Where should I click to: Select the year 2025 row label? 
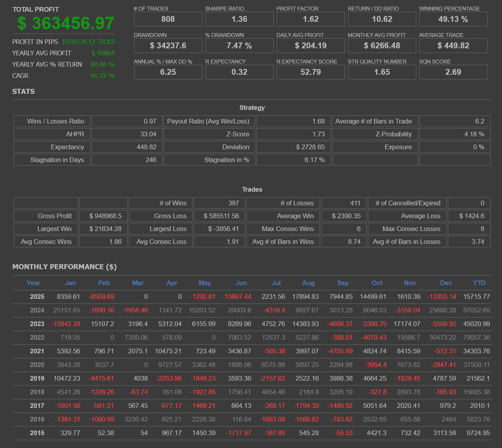[x=37, y=296]
